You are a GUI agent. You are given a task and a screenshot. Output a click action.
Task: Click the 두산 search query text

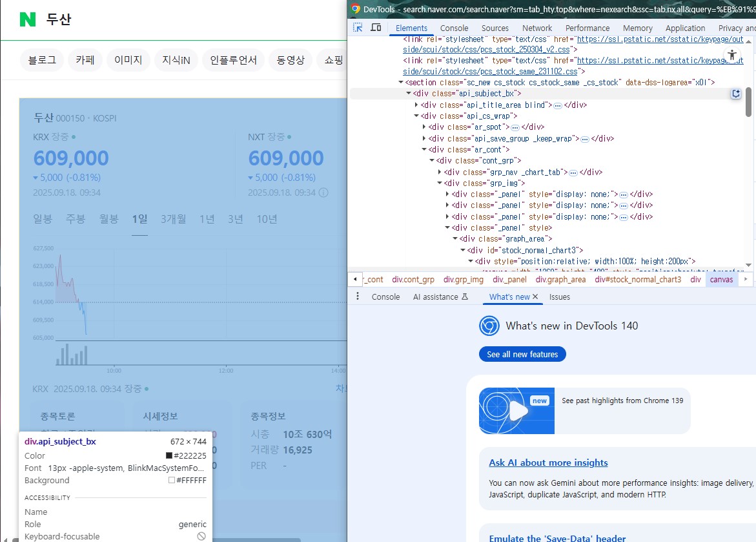point(58,19)
